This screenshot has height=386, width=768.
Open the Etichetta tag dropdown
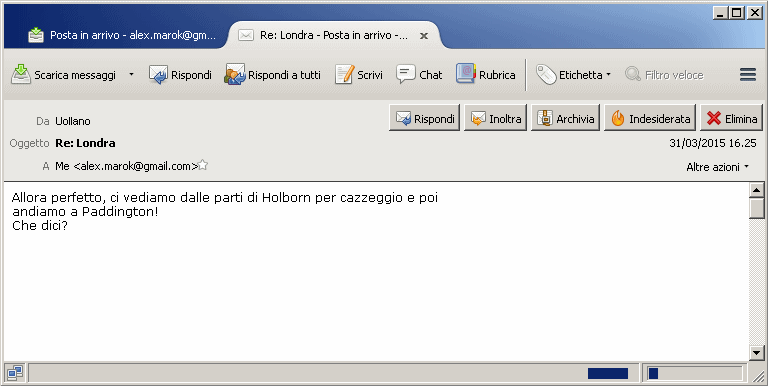tap(574, 75)
